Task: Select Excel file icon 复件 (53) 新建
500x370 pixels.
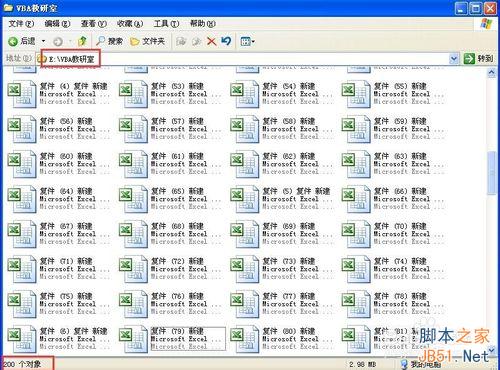Action: pyautogui.click(x=133, y=94)
